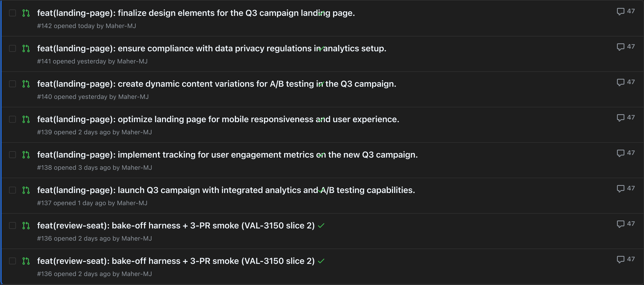
Task: Open the 'ensure compliance with data privacy' PR
Action: point(212,48)
